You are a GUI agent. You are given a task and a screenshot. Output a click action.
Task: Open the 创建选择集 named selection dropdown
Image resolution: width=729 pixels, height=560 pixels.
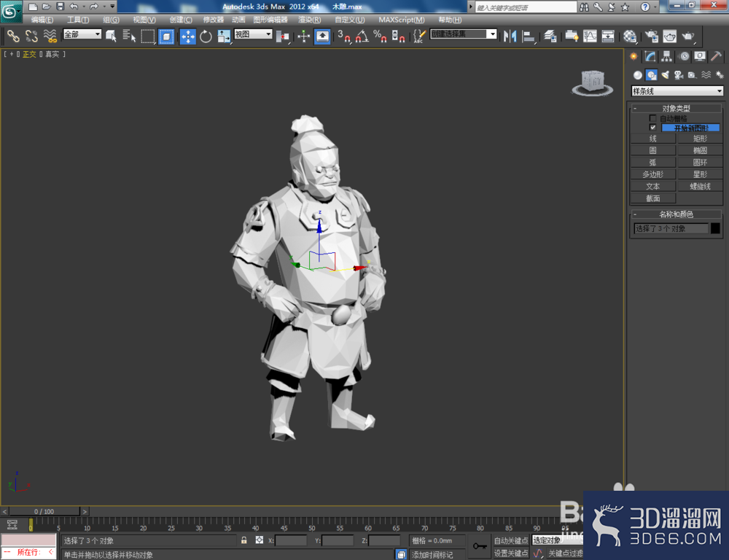[464, 34]
